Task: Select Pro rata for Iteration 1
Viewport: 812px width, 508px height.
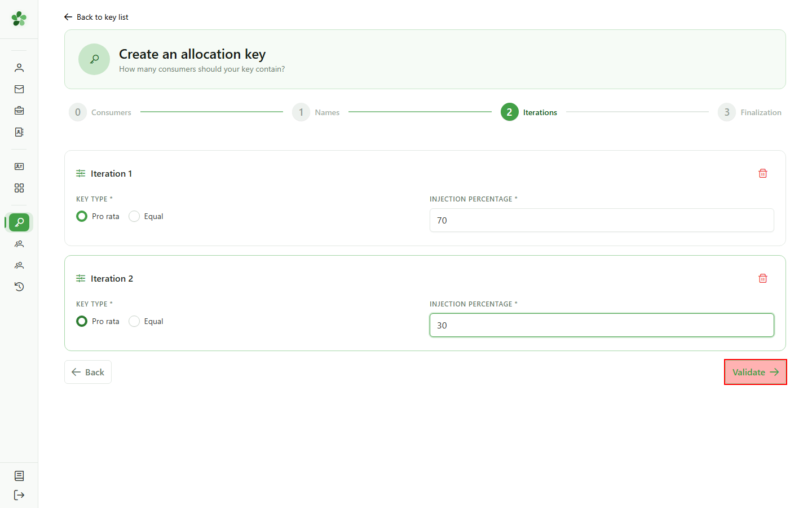Action: 98,216
